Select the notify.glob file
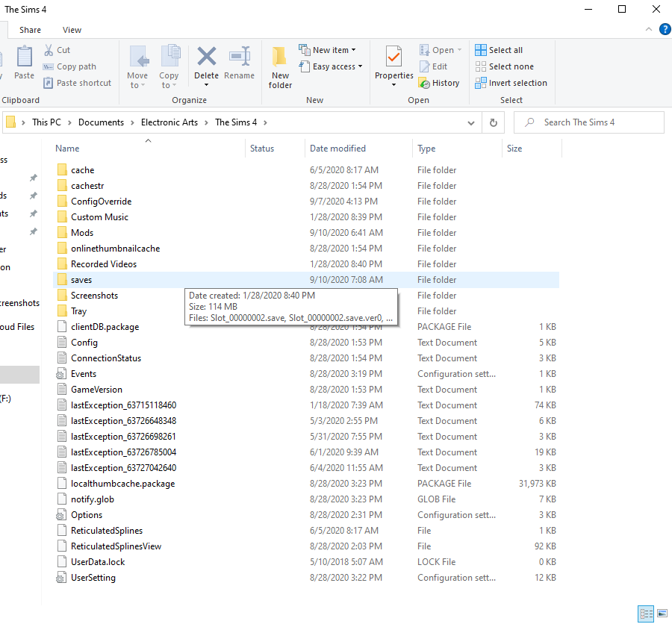Screen dimensions: 672x627 coord(93,499)
